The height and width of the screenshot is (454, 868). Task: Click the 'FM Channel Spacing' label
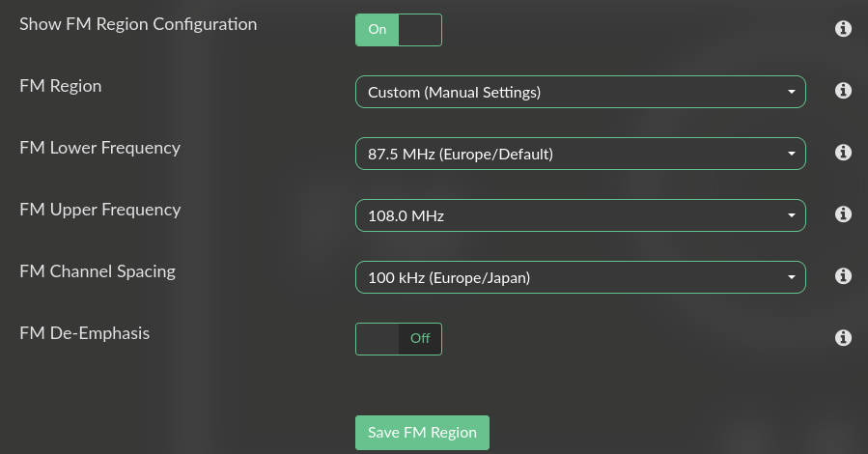point(98,271)
